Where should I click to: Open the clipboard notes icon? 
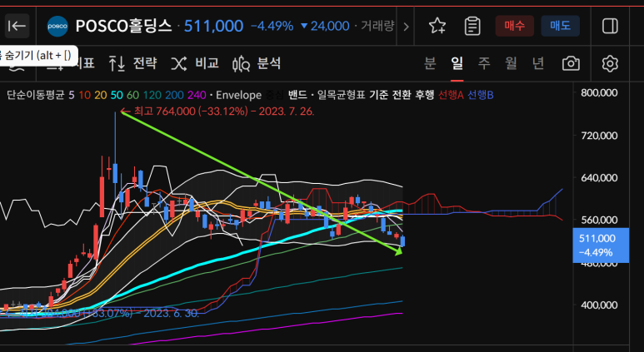472,27
